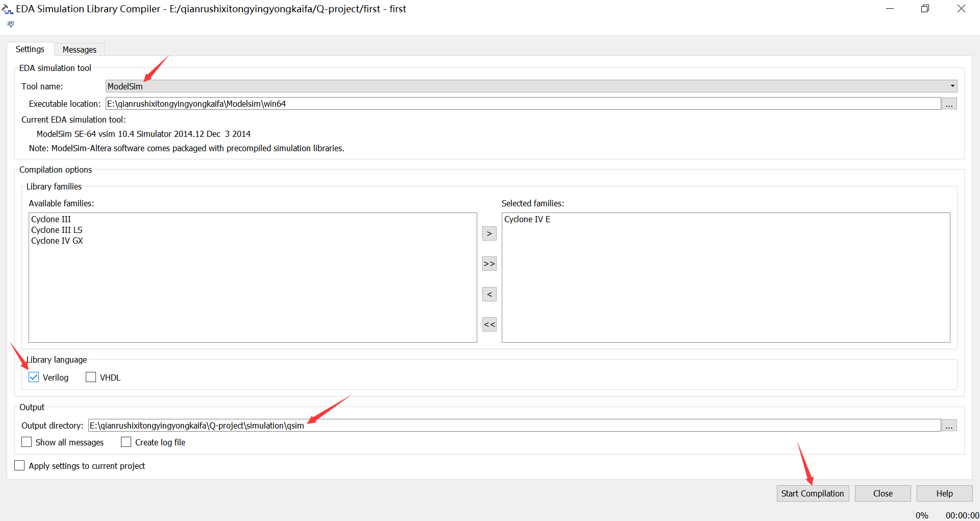Viewport: 980px width, 521px height.
Task: Click the 00:00:00 elapsed time readout
Action: [x=962, y=515]
